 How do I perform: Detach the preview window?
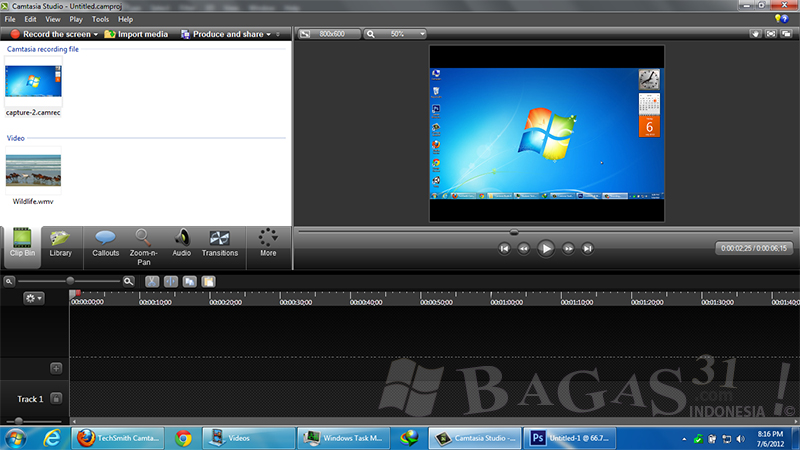point(787,34)
